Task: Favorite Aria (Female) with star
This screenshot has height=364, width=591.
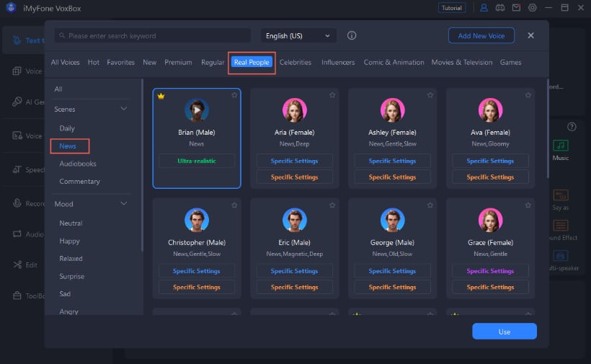Action: 332,95
